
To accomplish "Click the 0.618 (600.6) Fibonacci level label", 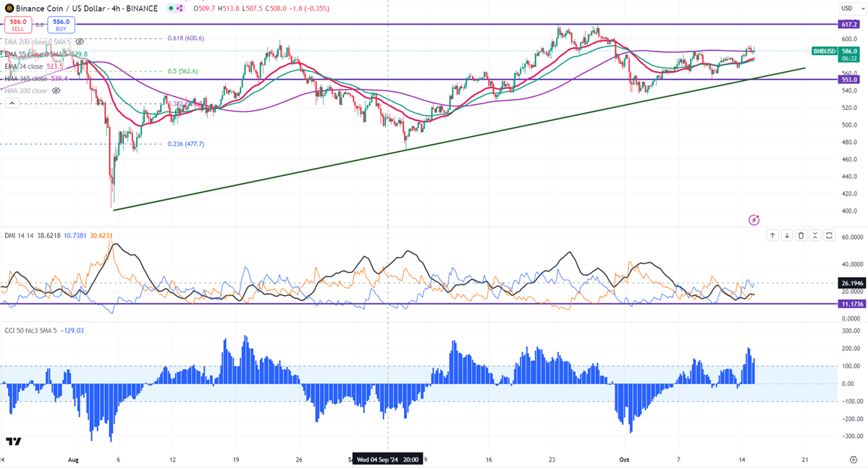I will [x=186, y=38].
